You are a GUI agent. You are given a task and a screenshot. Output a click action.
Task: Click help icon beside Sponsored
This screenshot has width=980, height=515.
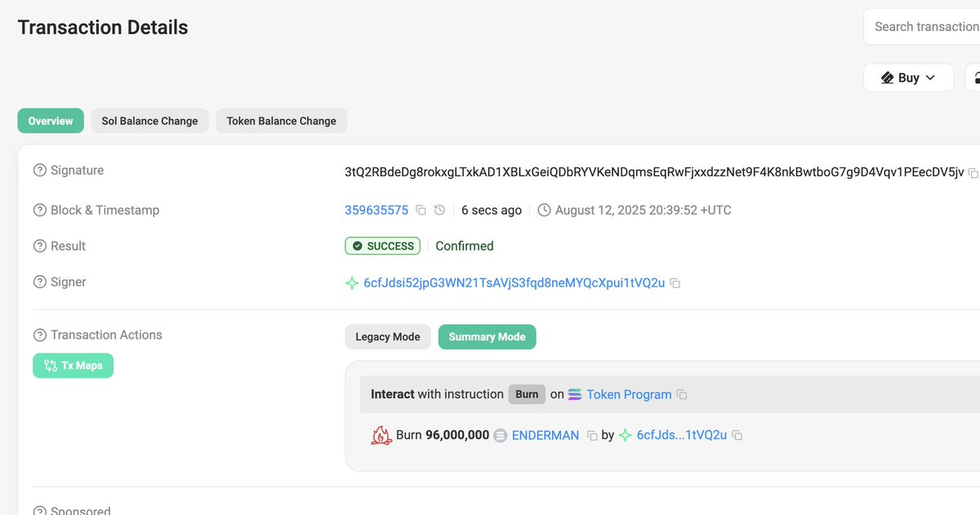(x=40, y=510)
